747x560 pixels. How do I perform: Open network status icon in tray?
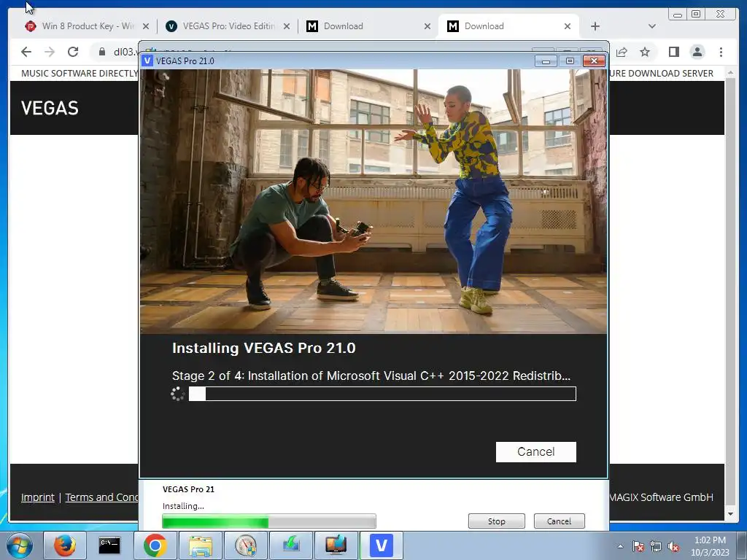(656, 546)
